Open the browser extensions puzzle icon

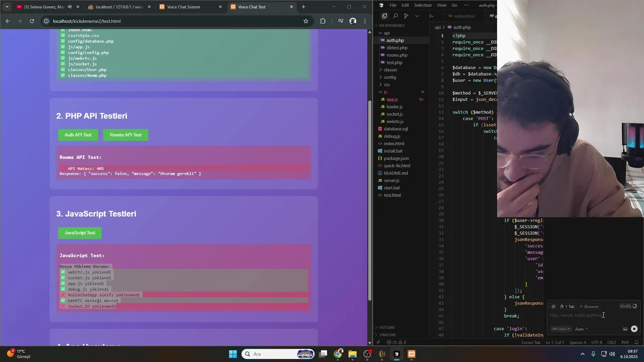(x=323, y=21)
